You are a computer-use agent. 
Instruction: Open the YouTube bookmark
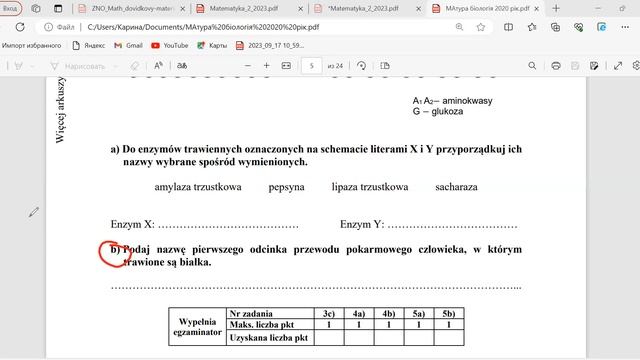pos(170,46)
